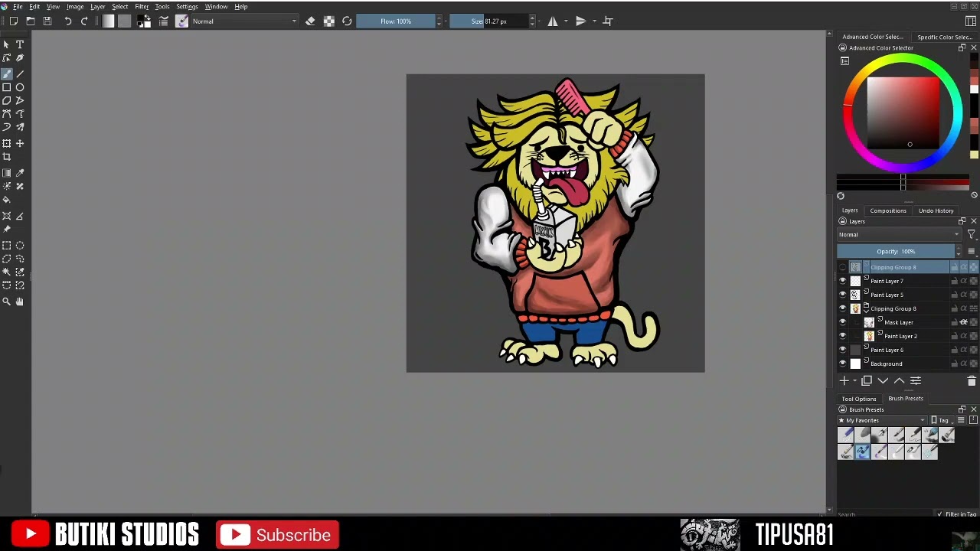Screen dimensions: 980x551
Task: Click the brush preset search field
Action: coord(884,514)
